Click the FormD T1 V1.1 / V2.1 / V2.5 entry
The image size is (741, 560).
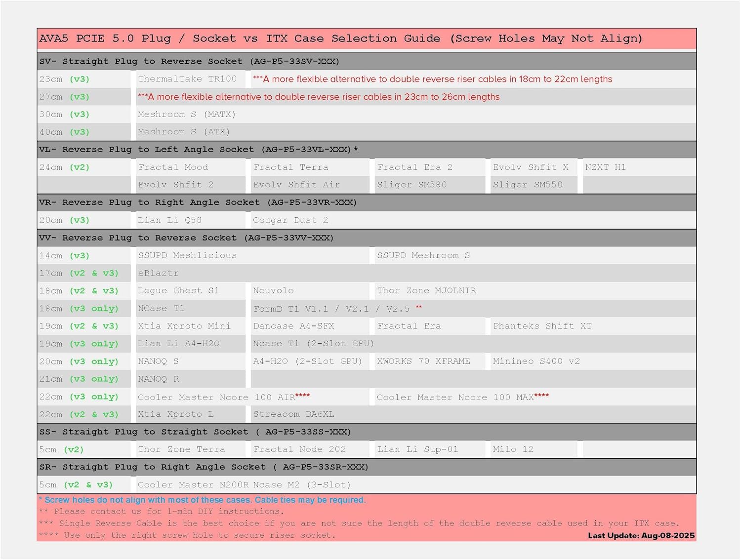[331, 309]
